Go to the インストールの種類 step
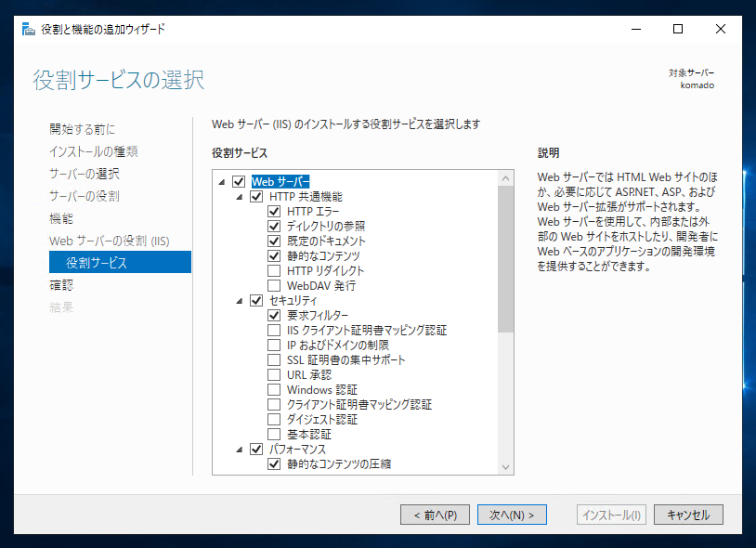The width and height of the screenshot is (756, 548). point(94,151)
